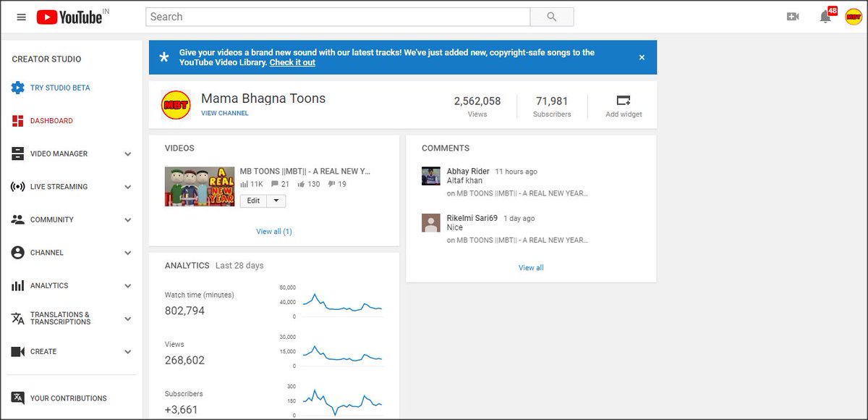Click the Translations & Transcriptions icon
The width and height of the screenshot is (868, 420).
tap(18, 319)
